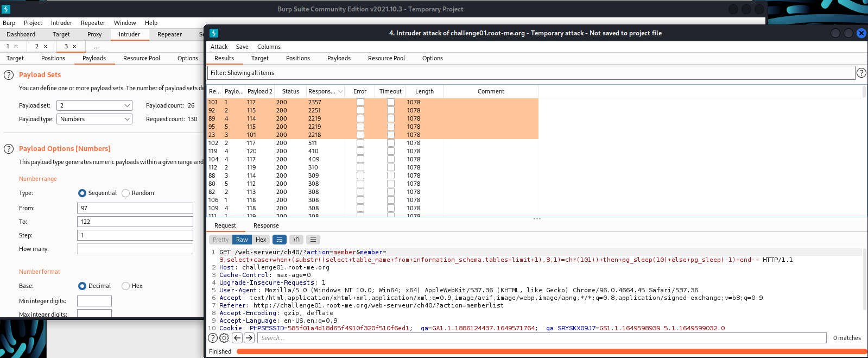
Task: Focus the From field containing 97
Action: pos(135,208)
